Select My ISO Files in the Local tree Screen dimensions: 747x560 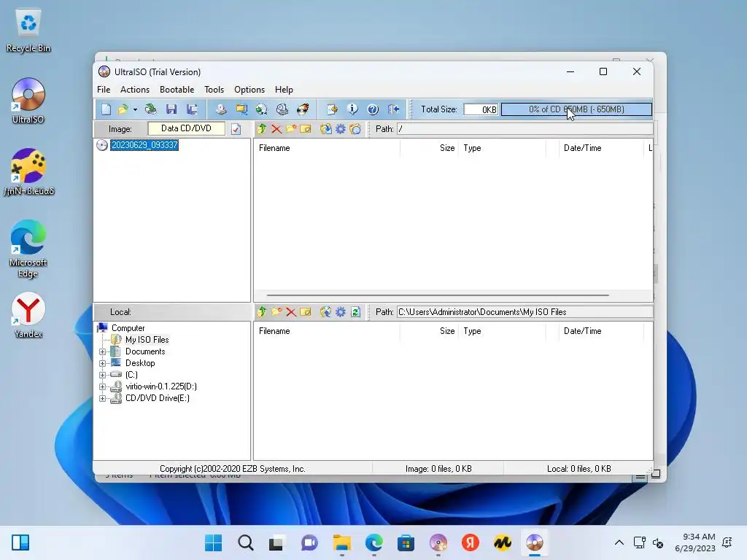[147, 340]
